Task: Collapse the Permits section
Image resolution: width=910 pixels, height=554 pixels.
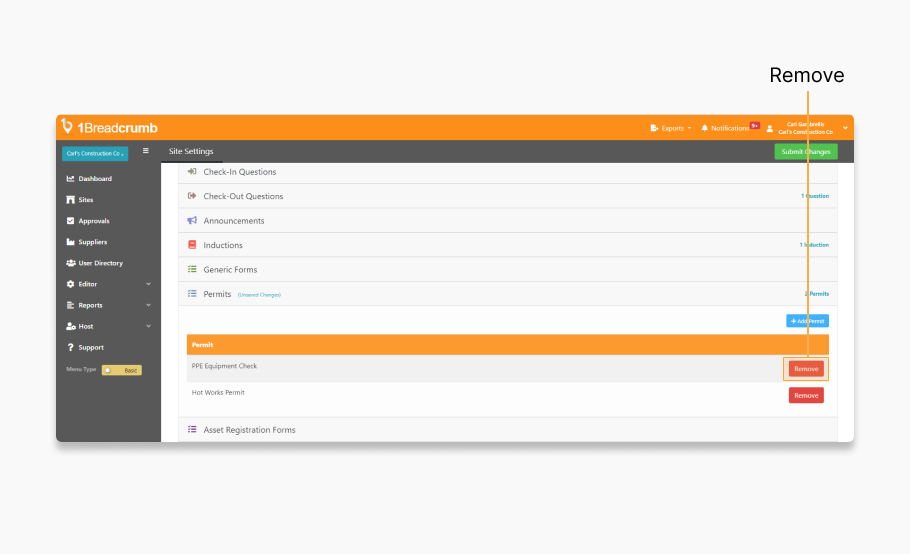Action: point(508,294)
